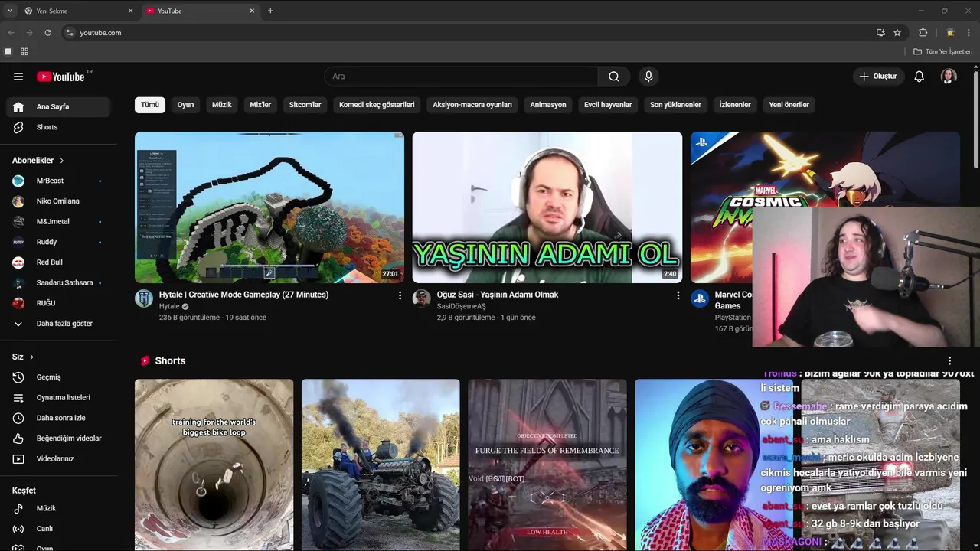Start voice search with the microphone icon

(x=648, y=77)
